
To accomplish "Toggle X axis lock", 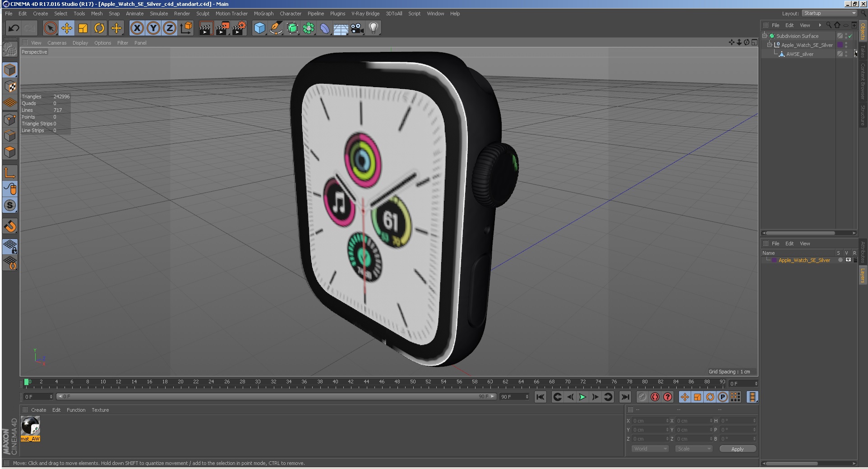I will pyautogui.click(x=137, y=28).
